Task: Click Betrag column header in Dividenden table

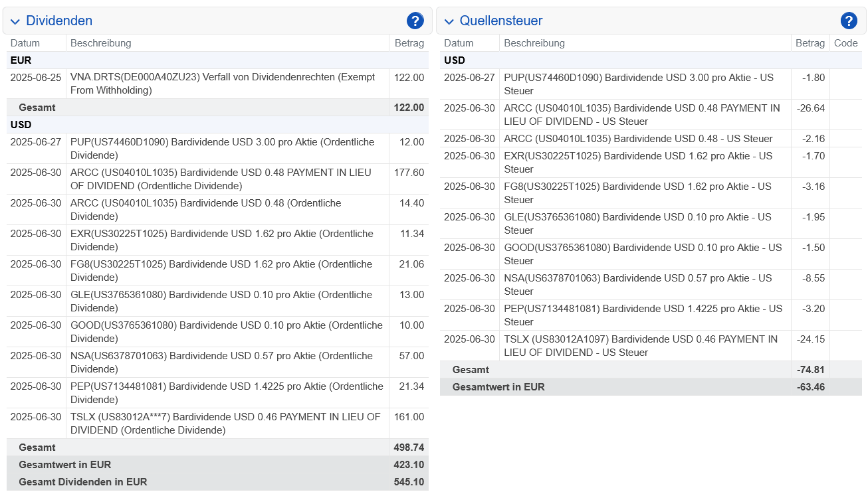Action: [x=409, y=43]
